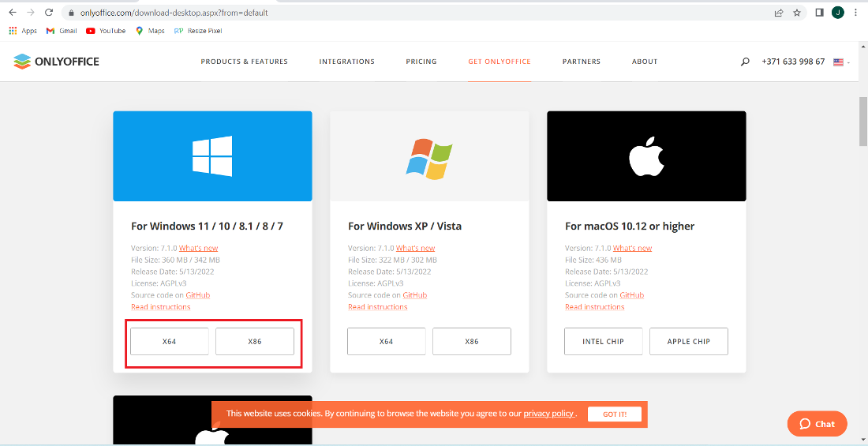Open the profile avatar J
Screen dimensions: 868x446
837,12
